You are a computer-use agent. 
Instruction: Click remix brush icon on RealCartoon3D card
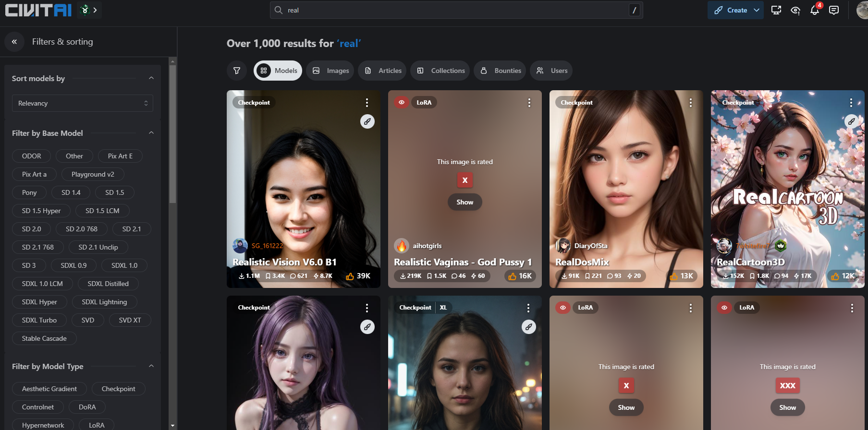click(852, 121)
